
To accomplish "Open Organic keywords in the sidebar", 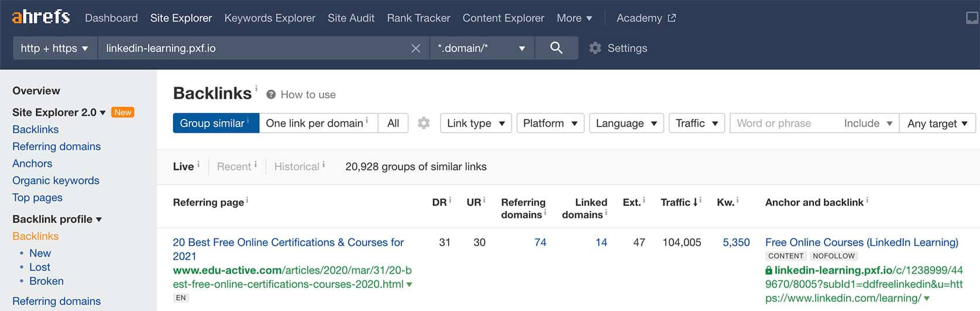I will pyautogui.click(x=56, y=180).
